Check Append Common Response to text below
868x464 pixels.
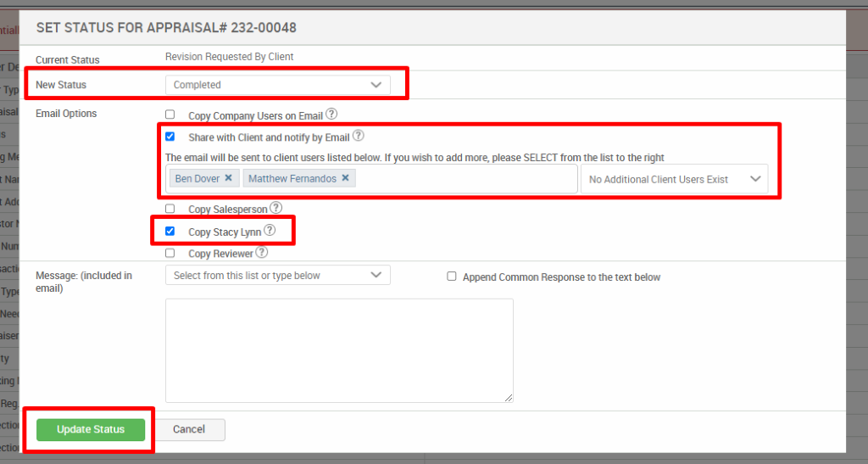(x=452, y=277)
